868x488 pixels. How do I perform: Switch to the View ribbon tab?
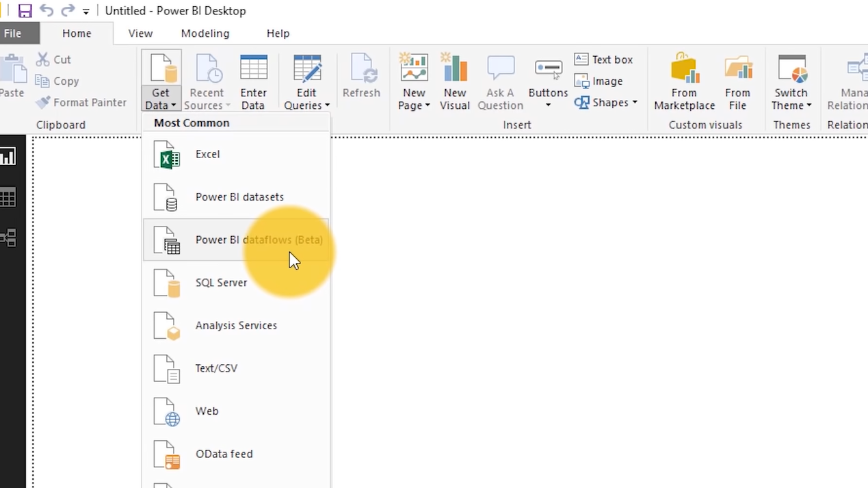point(140,34)
